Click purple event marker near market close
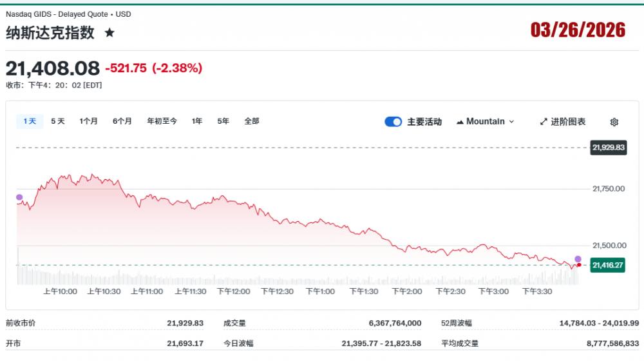This screenshot has height=361, width=644. (578, 259)
